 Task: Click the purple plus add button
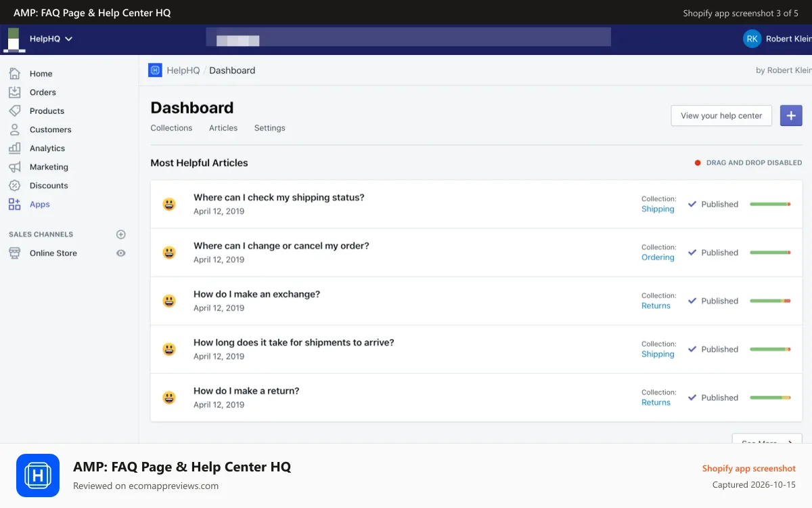791,115
